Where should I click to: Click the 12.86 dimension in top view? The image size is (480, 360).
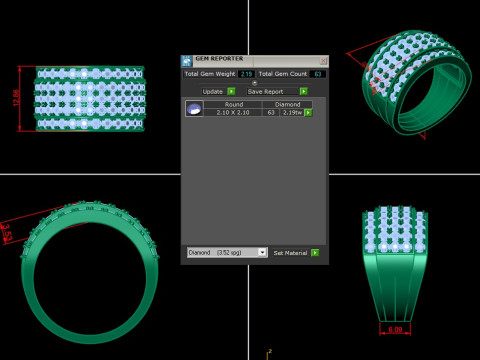16,98
